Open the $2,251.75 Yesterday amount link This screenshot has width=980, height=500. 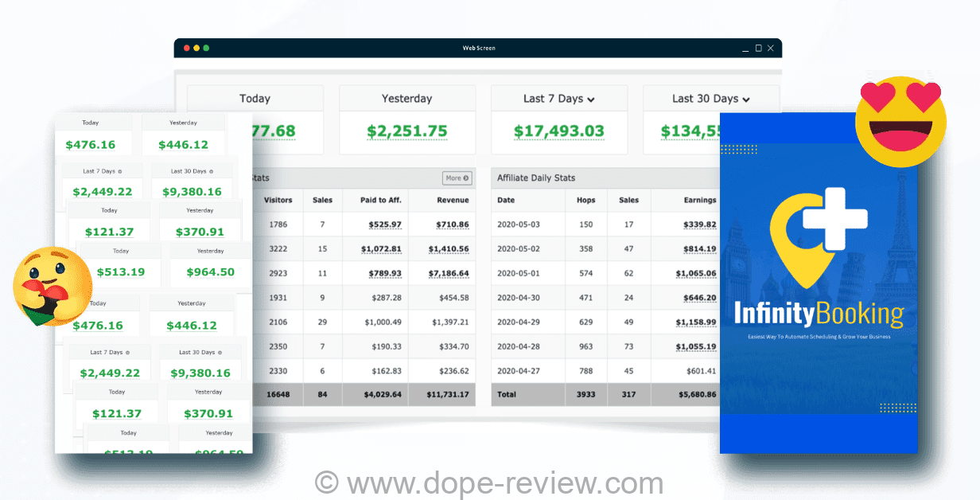click(x=406, y=131)
